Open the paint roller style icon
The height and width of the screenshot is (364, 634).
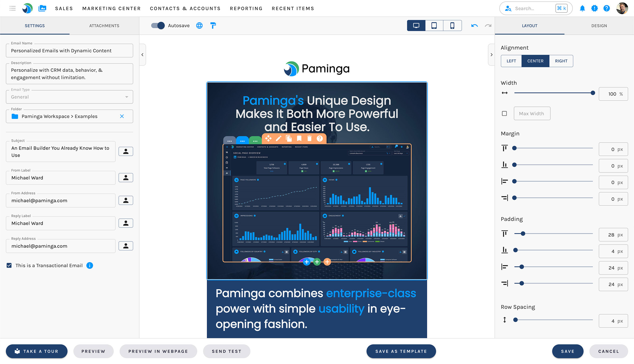[x=213, y=26]
